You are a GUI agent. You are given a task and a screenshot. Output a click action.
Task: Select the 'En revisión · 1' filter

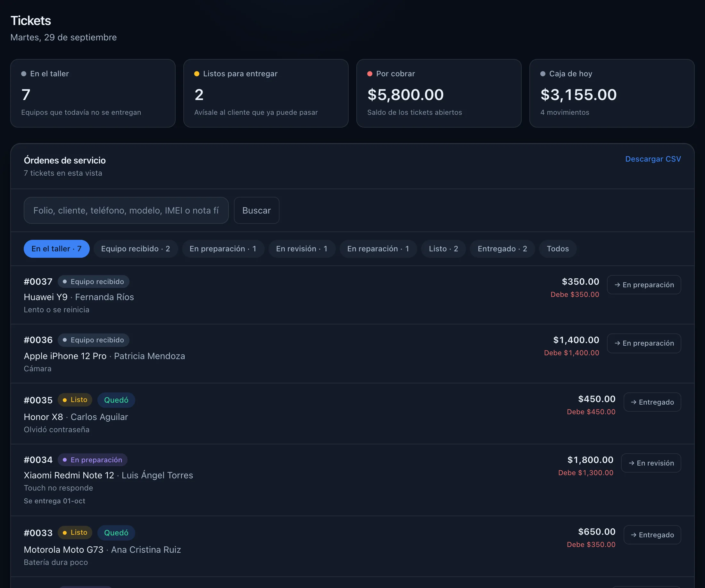[x=302, y=249]
